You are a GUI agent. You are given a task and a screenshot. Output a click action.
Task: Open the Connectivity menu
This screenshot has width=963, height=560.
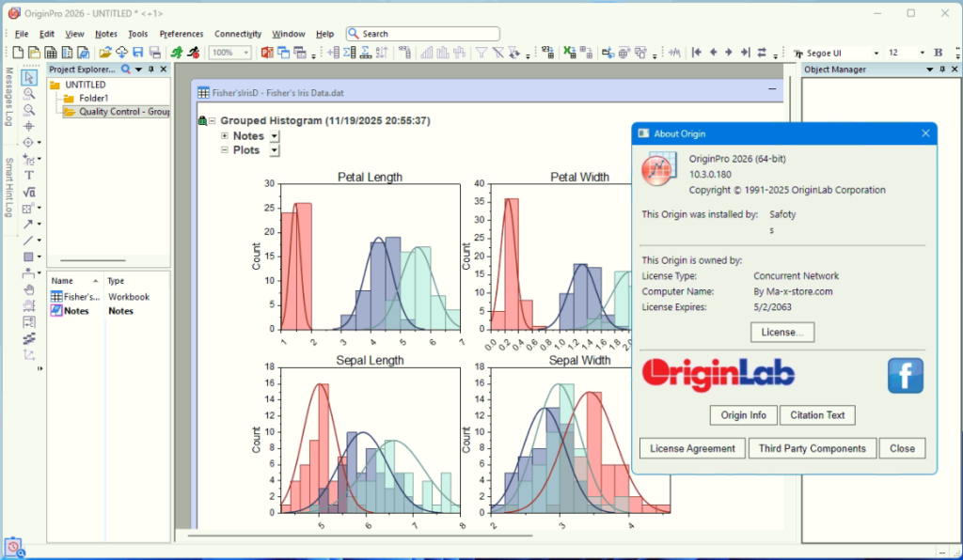tap(237, 33)
